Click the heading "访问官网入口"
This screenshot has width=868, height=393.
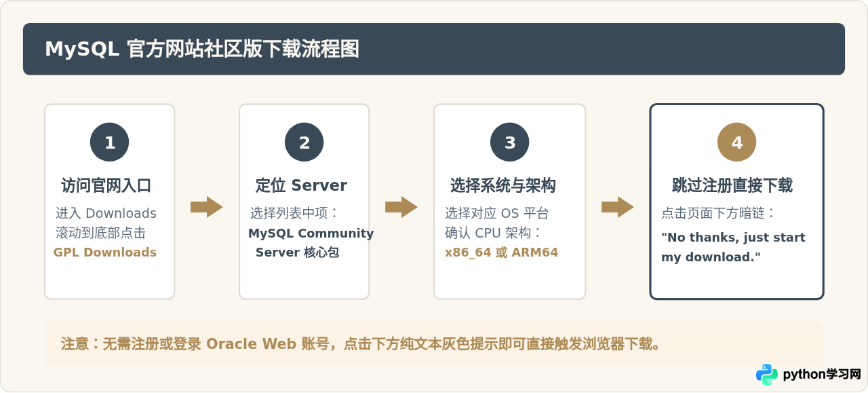(x=106, y=185)
